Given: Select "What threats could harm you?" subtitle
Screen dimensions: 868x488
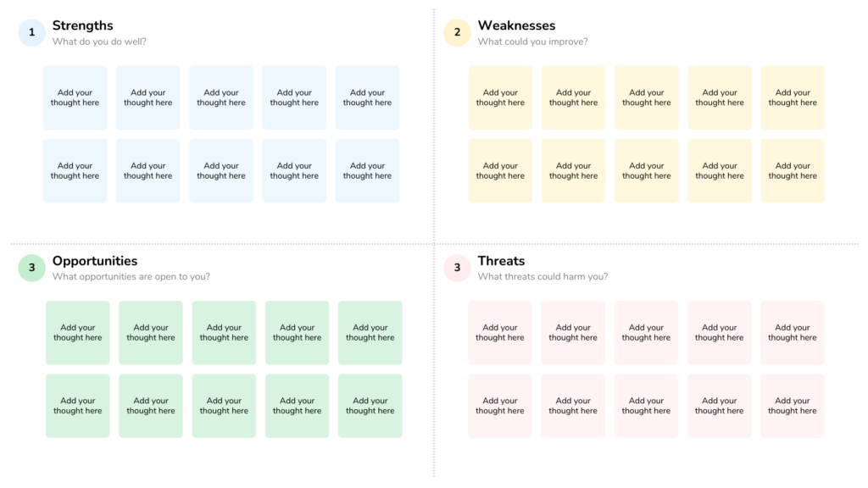Looking at the screenshot, I should 542,277.
